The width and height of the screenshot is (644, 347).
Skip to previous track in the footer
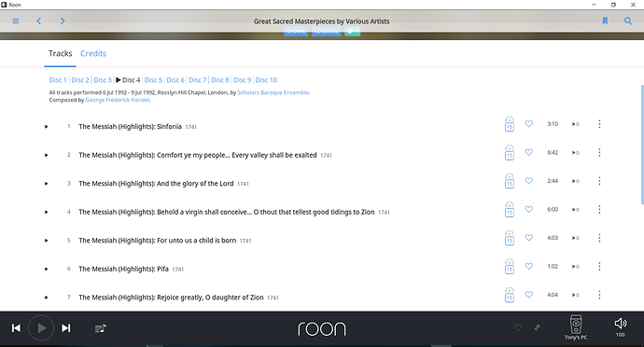(x=16, y=328)
